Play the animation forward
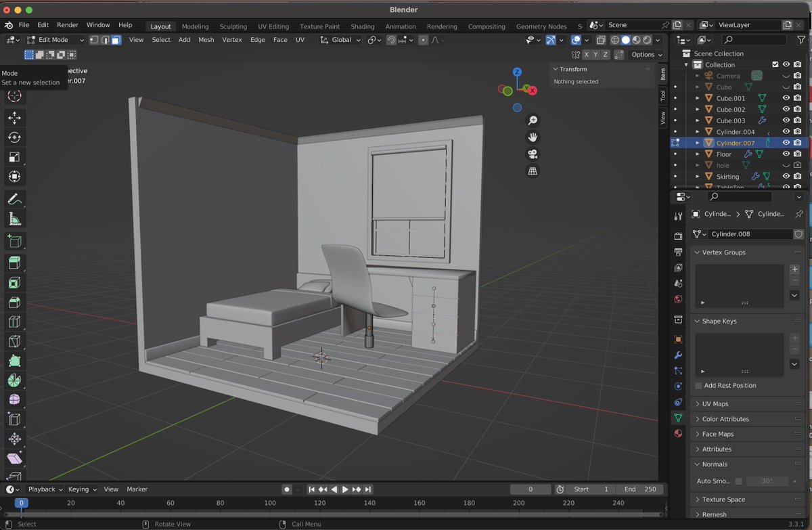The width and height of the screenshot is (812, 530). coord(345,489)
